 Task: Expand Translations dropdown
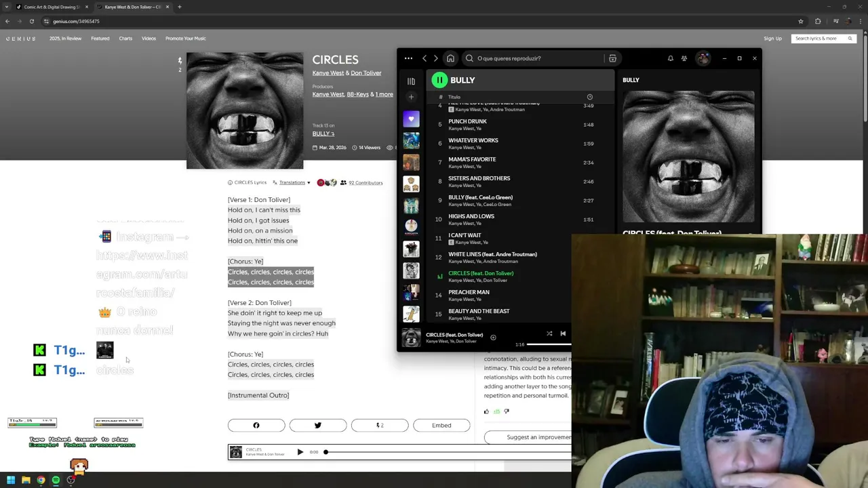click(x=294, y=182)
